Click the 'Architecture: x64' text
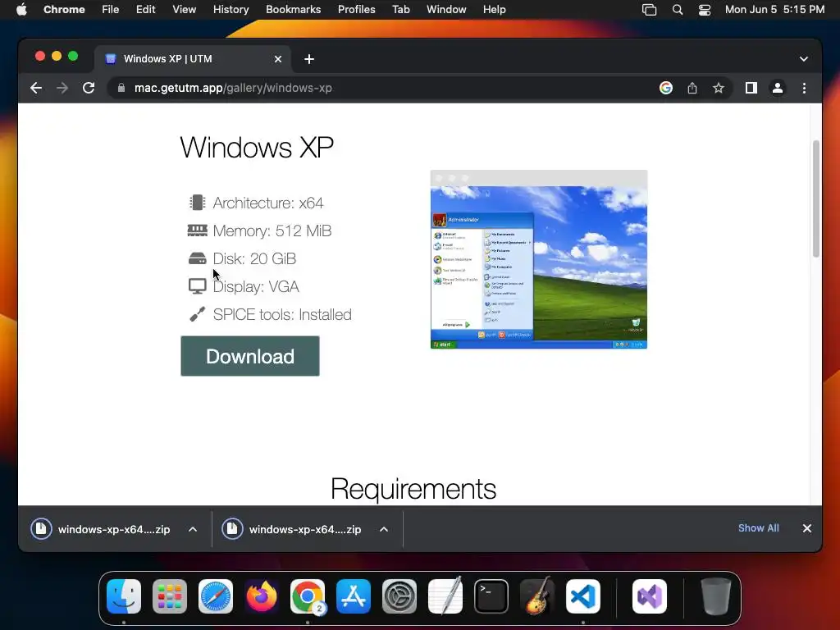Image resolution: width=840 pixels, height=630 pixels. (x=268, y=203)
